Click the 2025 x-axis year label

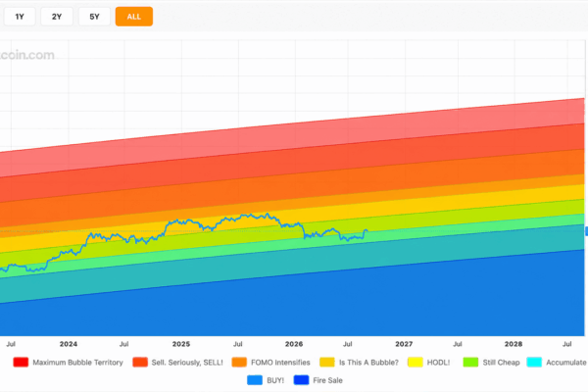pyautogui.click(x=181, y=344)
